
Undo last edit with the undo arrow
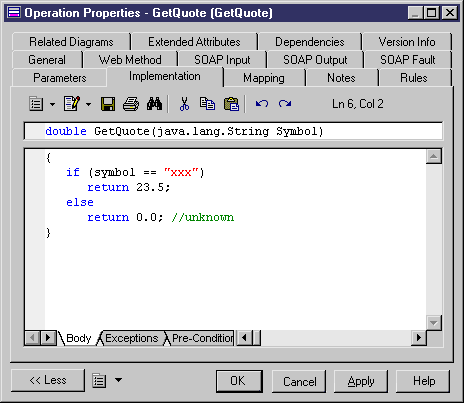tap(262, 104)
